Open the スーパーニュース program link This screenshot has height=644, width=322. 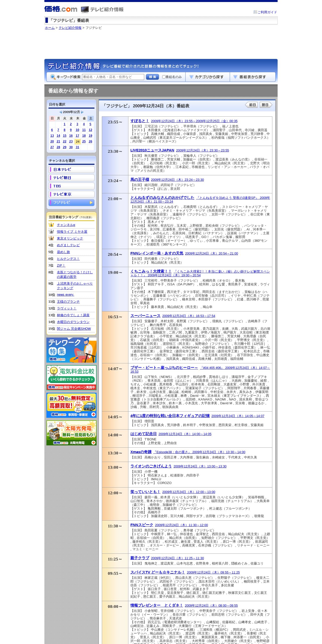[x=145, y=316]
